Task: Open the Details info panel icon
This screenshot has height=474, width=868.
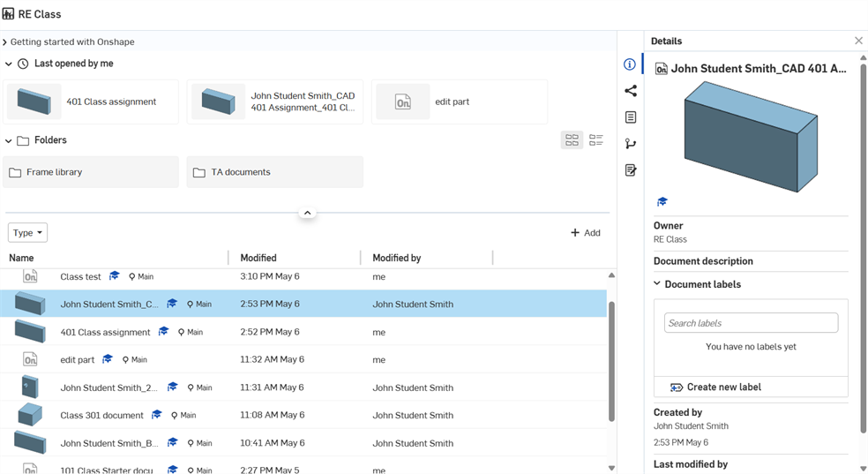Action: point(629,64)
